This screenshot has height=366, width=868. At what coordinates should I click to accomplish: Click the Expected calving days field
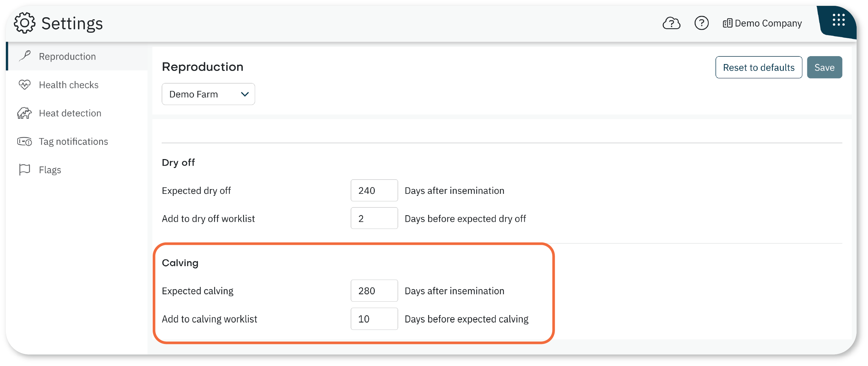click(374, 291)
